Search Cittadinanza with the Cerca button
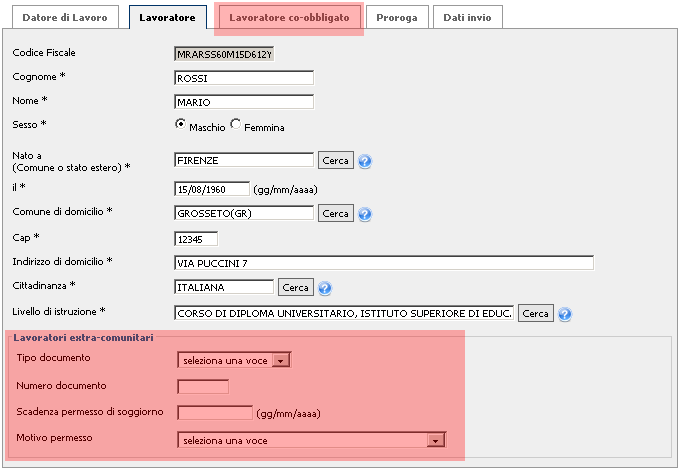679x470 pixels. coord(296,288)
